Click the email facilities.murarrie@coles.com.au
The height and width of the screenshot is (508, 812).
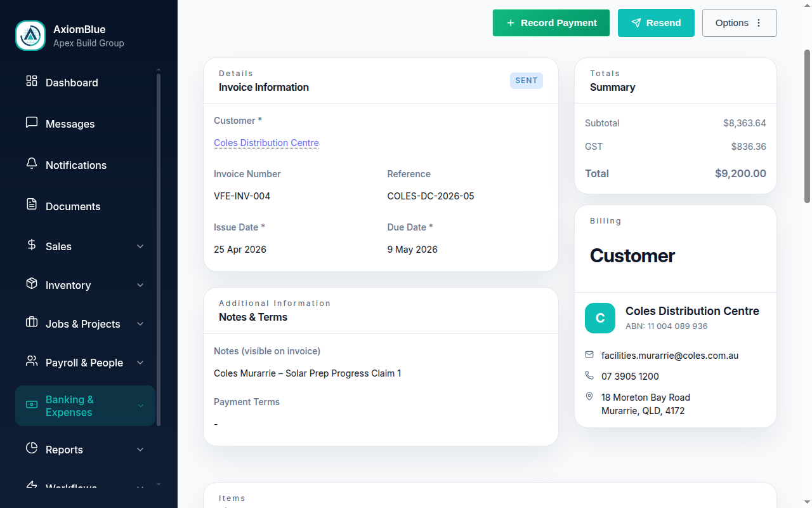[x=670, y=356]
